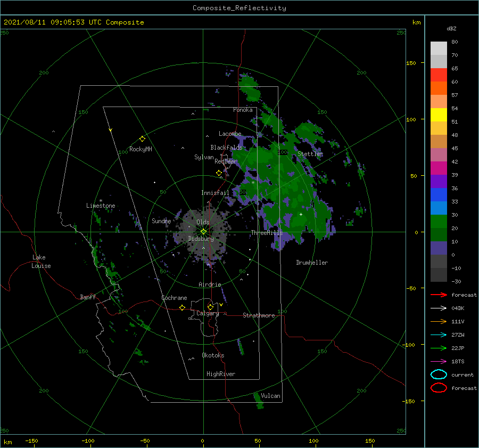Pick the light blue swatch above the 30 label
This screenshot has width=479, height=448.
tap(439, 208)
